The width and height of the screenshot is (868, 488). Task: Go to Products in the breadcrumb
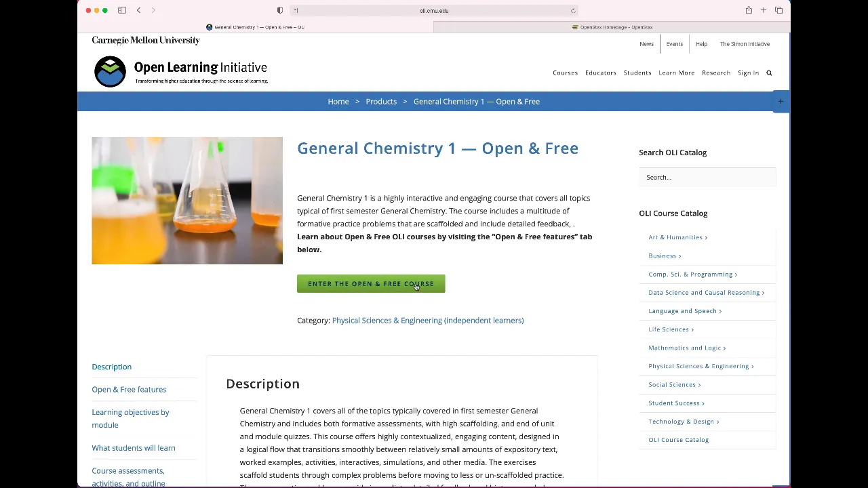[381, 102]
